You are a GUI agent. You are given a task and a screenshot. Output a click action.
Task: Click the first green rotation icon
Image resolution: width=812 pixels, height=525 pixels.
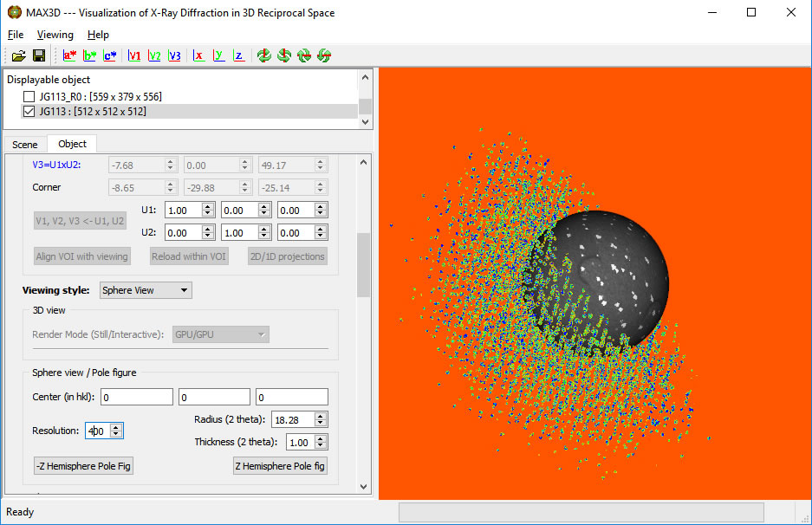[263, 55]
